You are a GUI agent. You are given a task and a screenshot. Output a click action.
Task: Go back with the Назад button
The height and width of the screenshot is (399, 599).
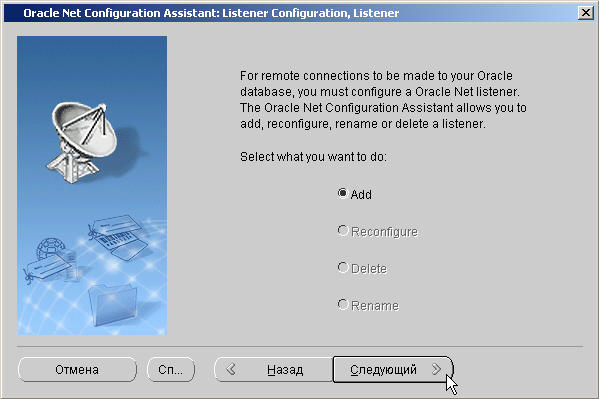274,370
